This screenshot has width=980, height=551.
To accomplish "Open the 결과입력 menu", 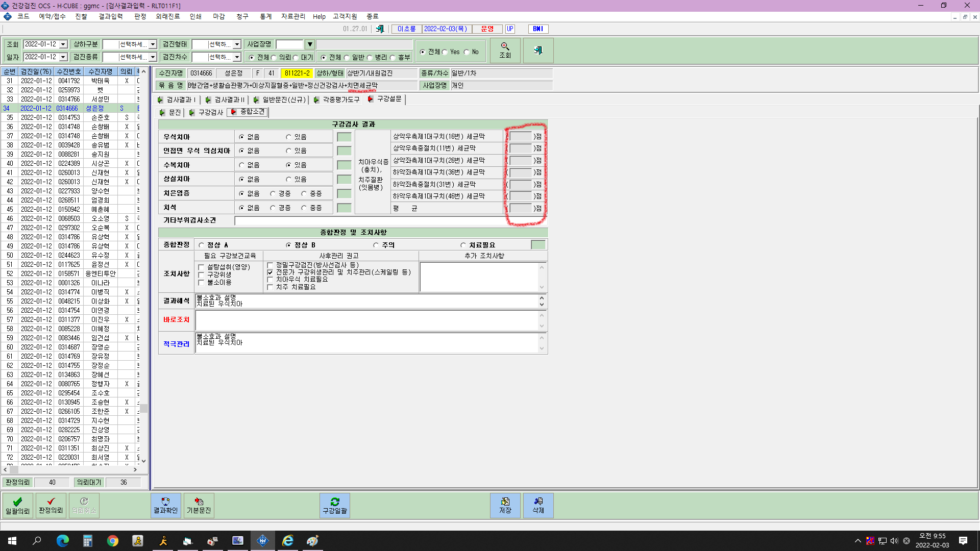I will coord(111,16).
